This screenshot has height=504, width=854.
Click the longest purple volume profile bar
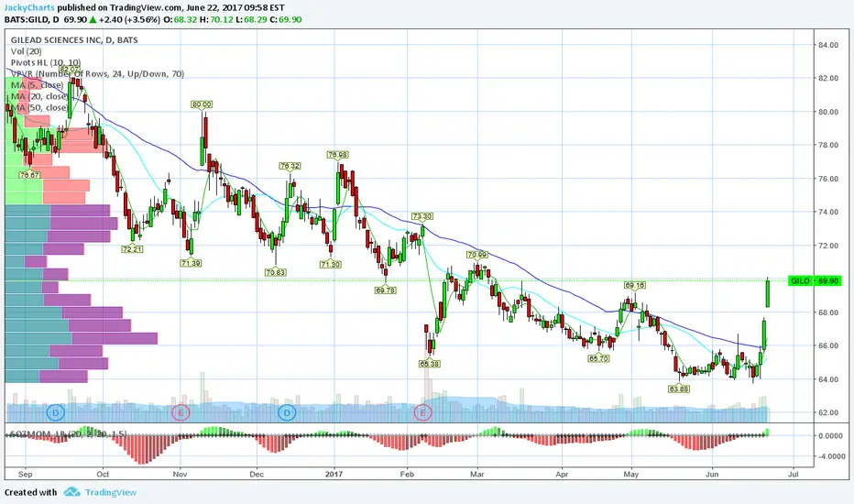[x=115, y=338]
